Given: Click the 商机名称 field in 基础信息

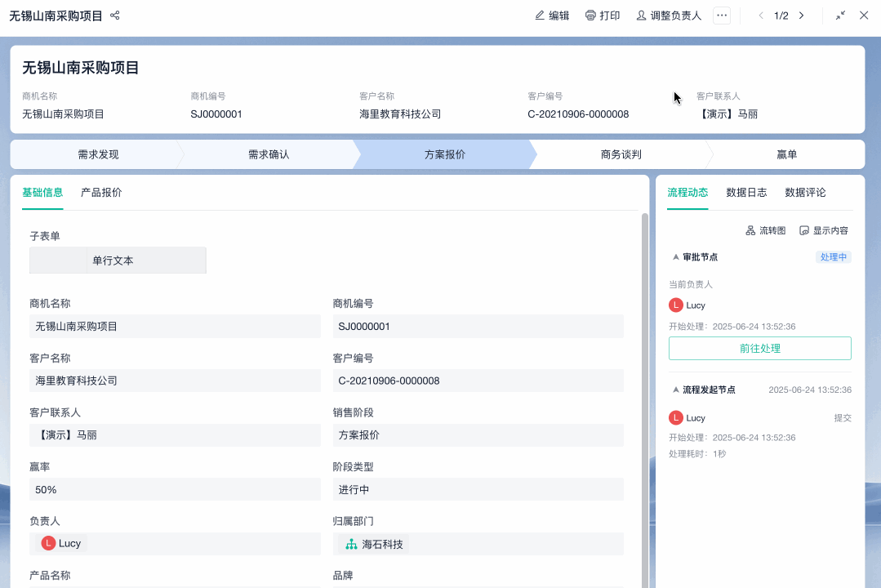Looking at the screenshot, I should (x=175, y=326).
